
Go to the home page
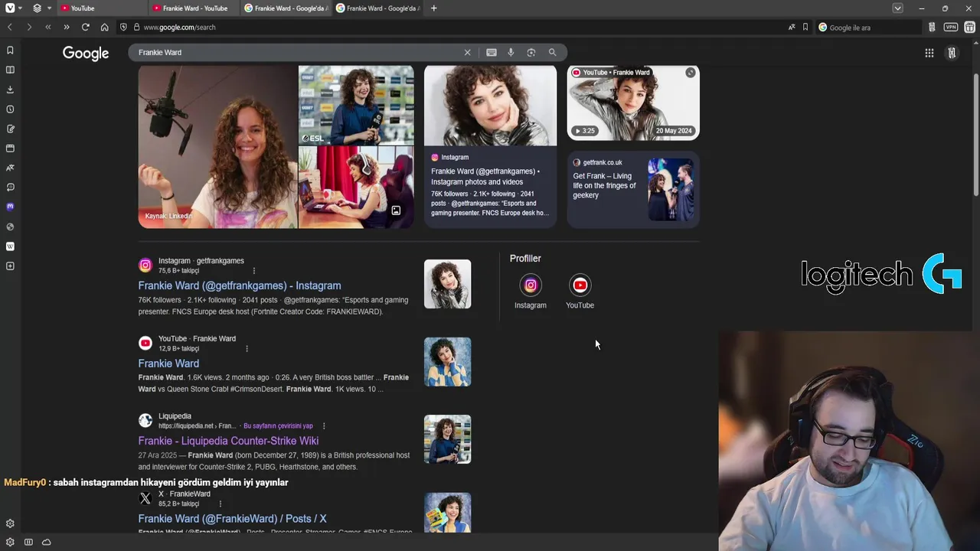coord(104,27)
